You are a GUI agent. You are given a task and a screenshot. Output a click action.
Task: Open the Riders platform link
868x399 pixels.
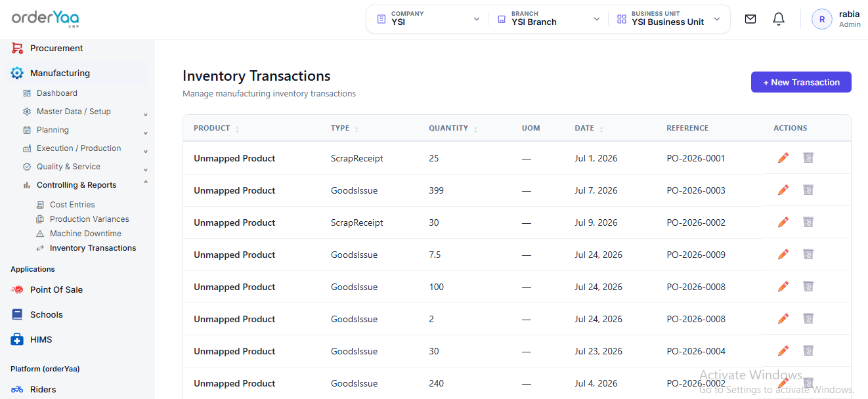tap(43, 389)
